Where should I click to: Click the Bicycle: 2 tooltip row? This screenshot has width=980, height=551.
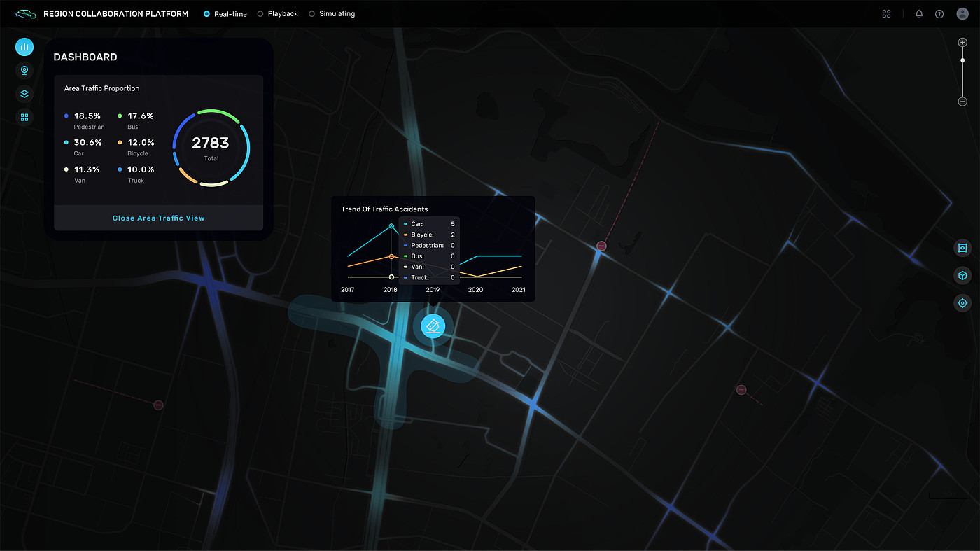coord(430,235)
